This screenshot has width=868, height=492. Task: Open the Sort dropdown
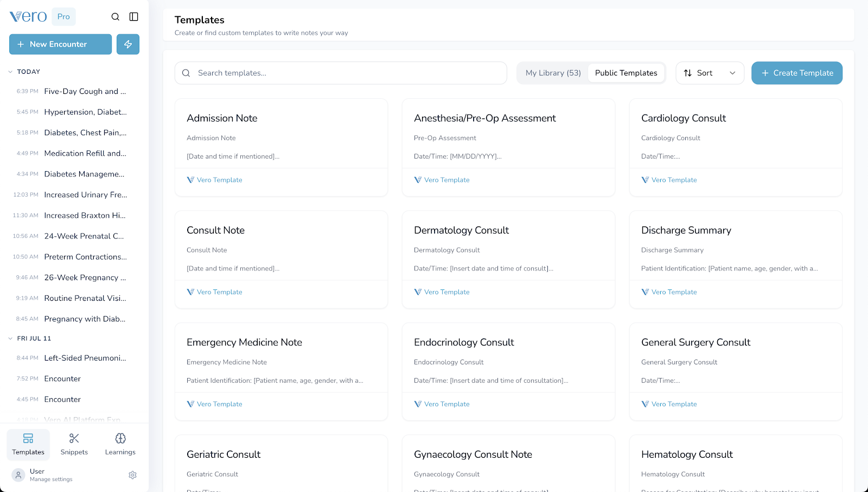[710, 73]
